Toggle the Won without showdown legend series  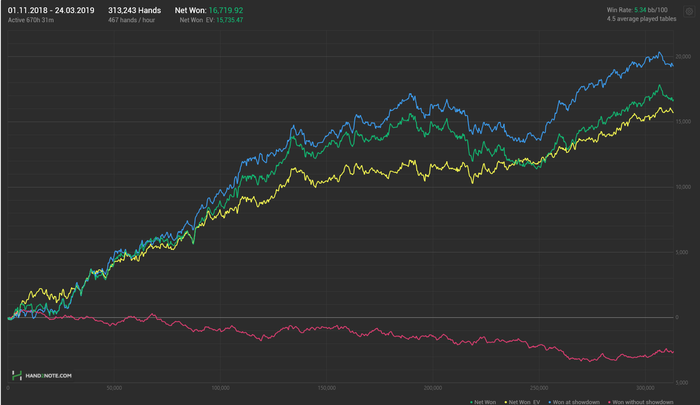click(641, 402)
